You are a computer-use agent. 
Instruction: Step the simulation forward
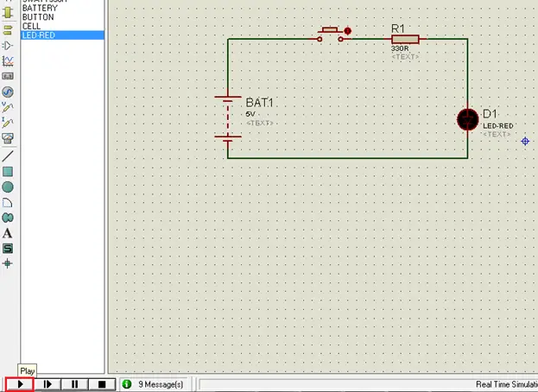point(47,384)
